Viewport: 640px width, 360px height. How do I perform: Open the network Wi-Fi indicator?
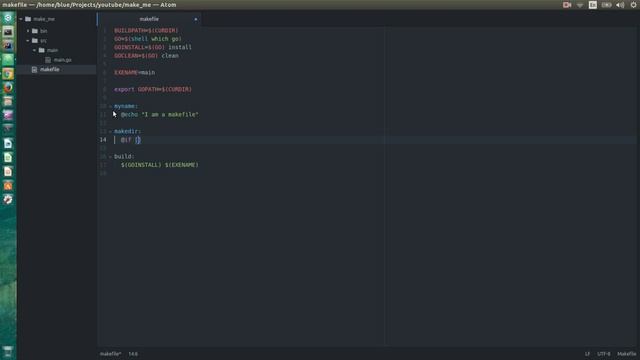click(580, 5)
